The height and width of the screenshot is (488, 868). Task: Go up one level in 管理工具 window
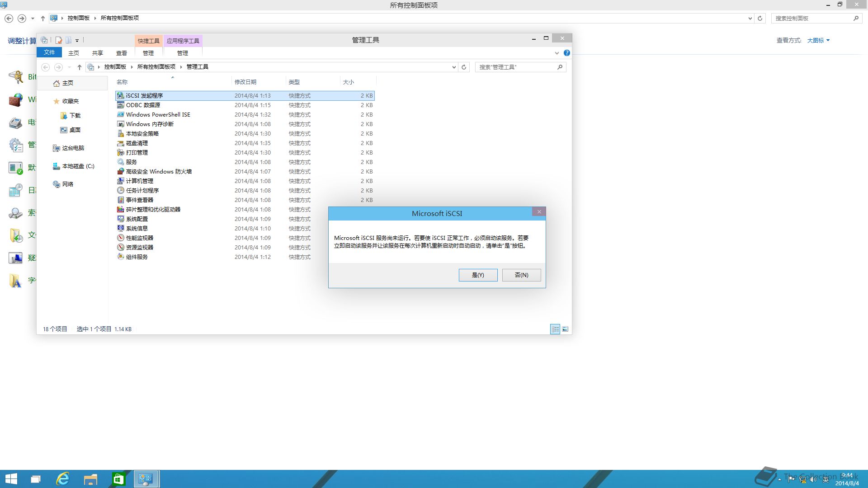point(79,67)
